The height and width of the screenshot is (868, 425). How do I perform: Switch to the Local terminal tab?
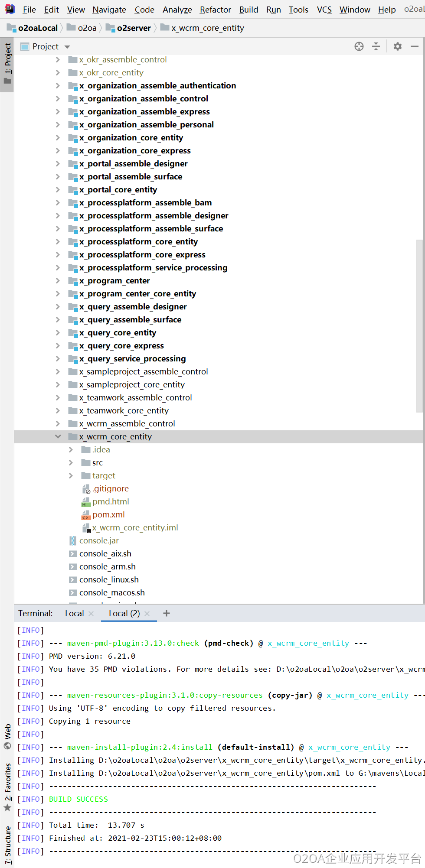pos(75,613)
